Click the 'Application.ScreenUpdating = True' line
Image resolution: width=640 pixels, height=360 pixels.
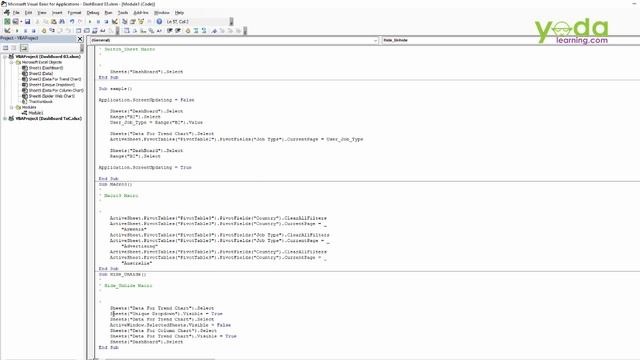coord(145,167)
